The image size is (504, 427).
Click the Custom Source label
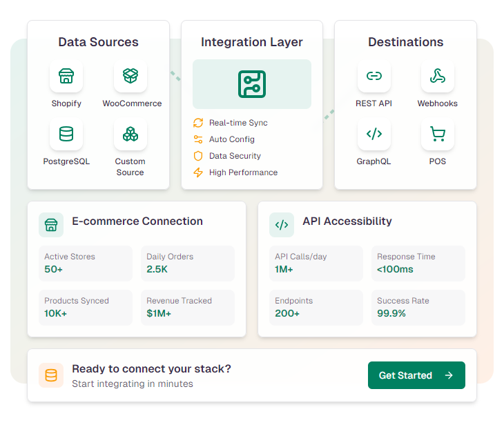point(130,167)
